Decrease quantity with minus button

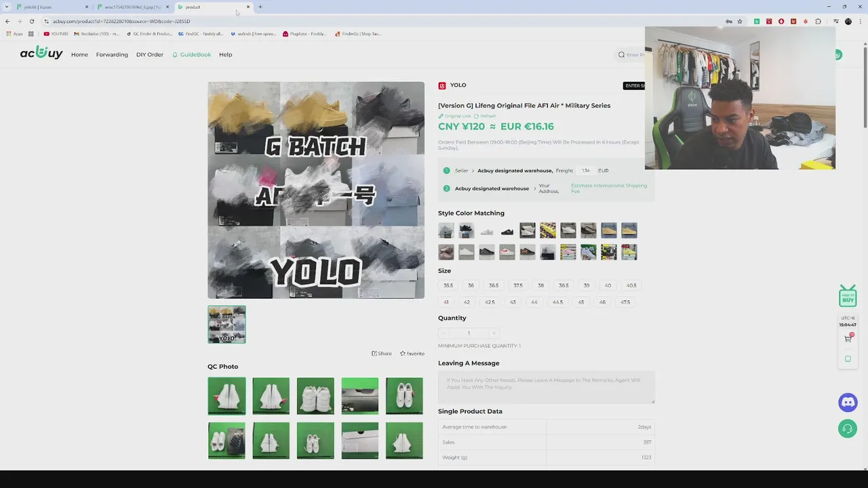click(x=443, y=333)
